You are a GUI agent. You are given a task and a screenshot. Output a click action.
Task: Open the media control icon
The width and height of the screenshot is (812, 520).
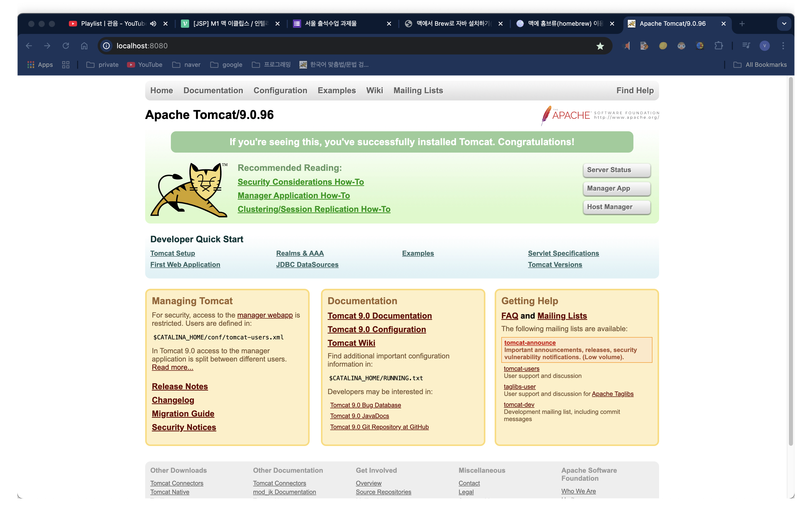[746, 45]
